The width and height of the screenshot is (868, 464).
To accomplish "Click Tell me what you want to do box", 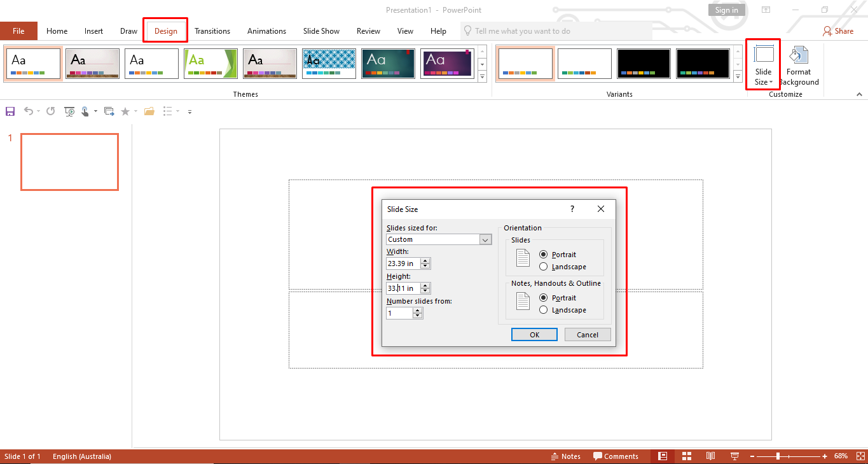I will tap(556, 31).
